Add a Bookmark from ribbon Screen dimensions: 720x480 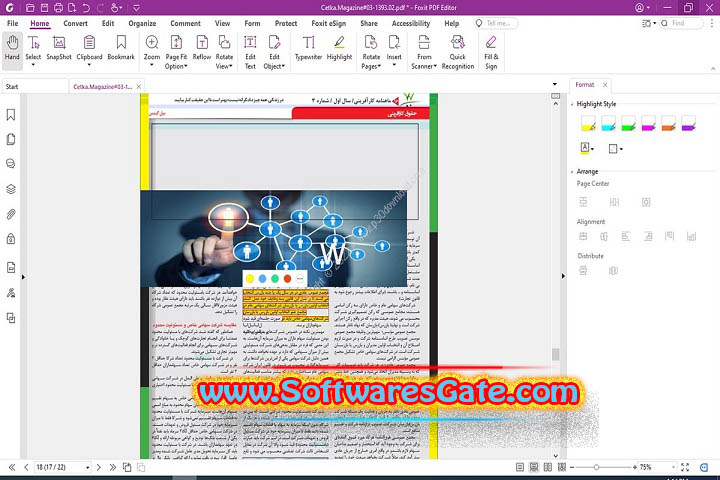point(121,48)
